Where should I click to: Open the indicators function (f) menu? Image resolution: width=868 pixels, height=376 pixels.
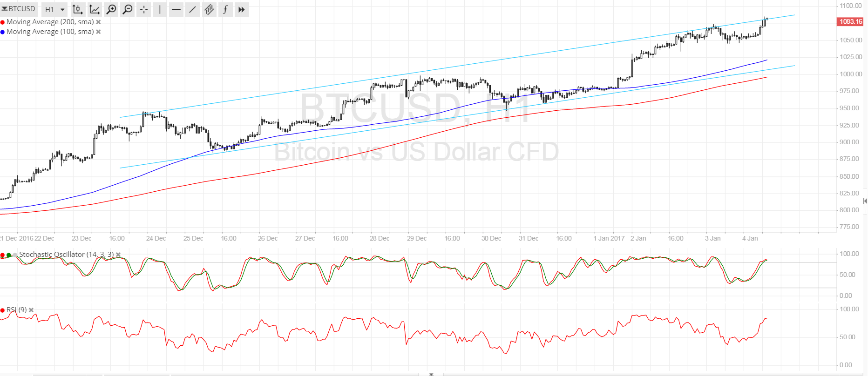click(x=225, y=9)
